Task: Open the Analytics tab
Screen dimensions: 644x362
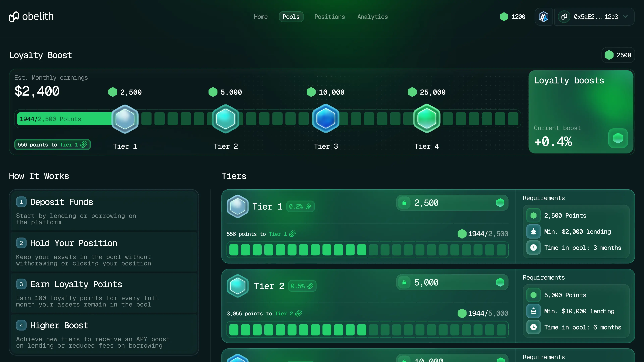Action: (372, 17)
